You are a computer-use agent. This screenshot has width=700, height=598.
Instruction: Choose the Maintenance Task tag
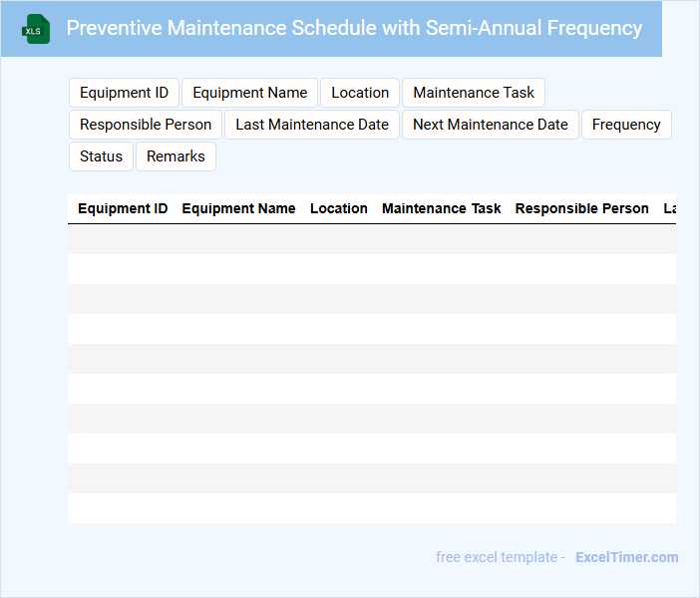point(474,93)
